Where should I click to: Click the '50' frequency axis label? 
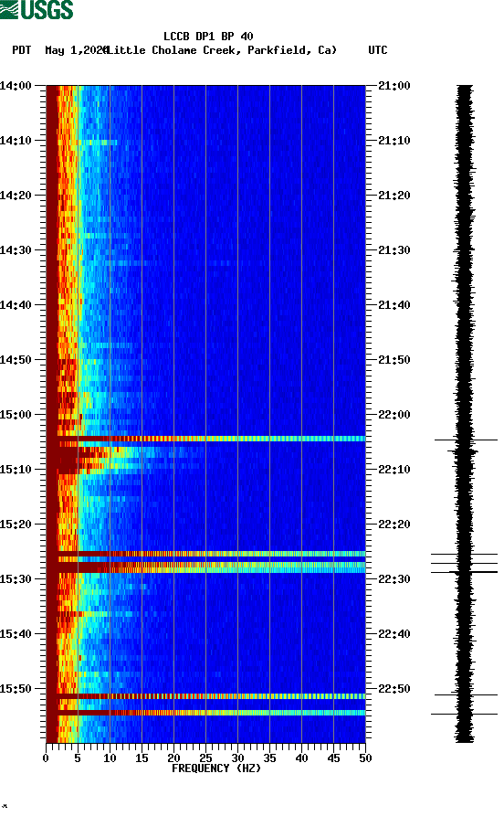365,758
